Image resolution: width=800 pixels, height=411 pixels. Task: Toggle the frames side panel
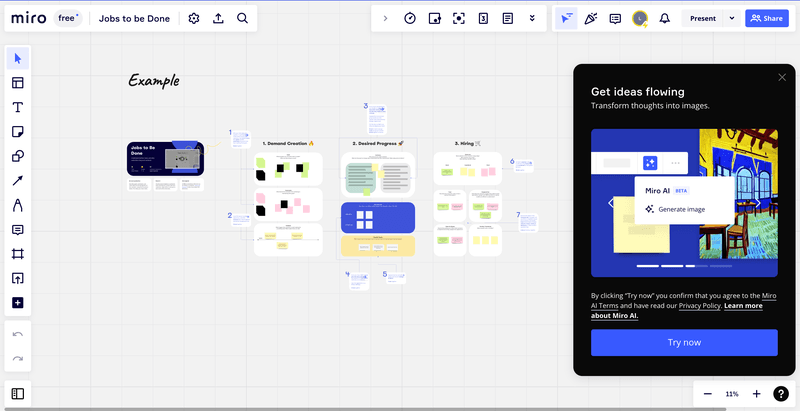tap(18, 393)
